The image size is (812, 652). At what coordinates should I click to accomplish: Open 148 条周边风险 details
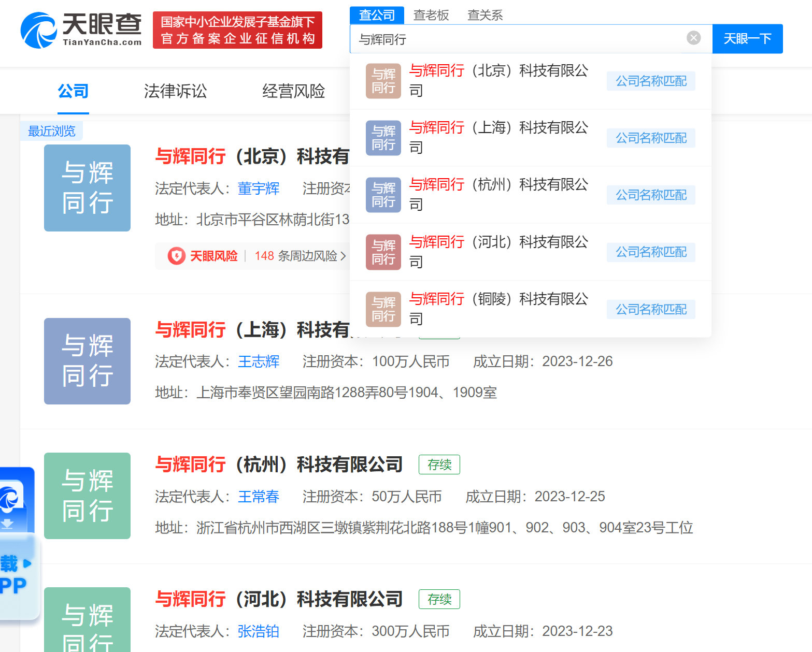296,256
